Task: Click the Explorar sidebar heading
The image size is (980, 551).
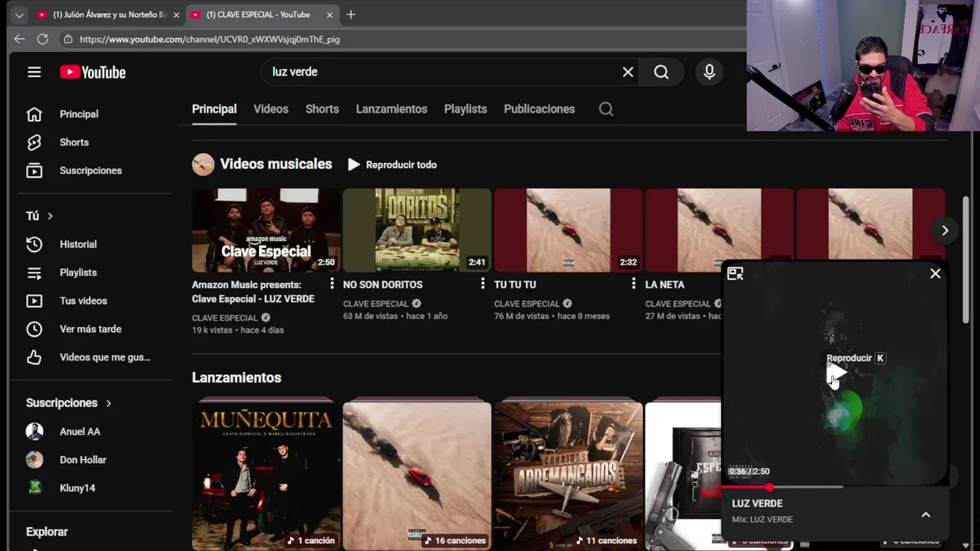Action: [47, 532]
